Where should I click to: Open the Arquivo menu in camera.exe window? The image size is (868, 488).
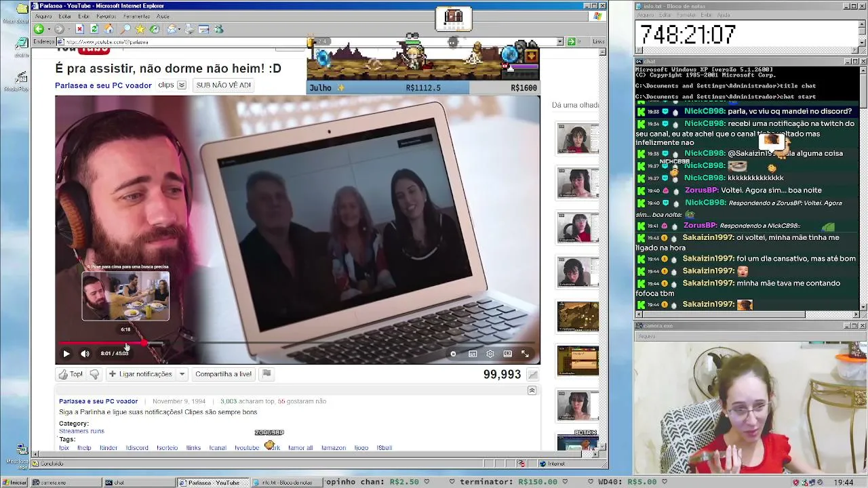click(x=646, y=336)
